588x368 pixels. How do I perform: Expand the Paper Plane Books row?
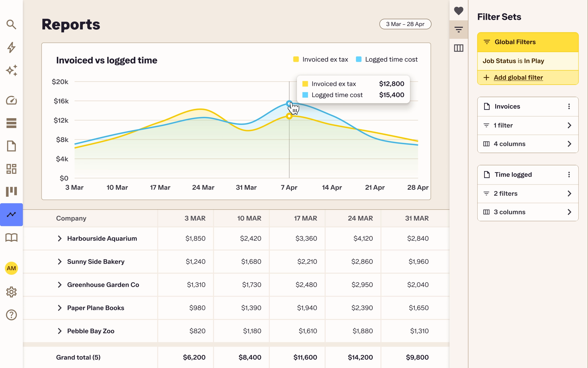tap(60, 308)
